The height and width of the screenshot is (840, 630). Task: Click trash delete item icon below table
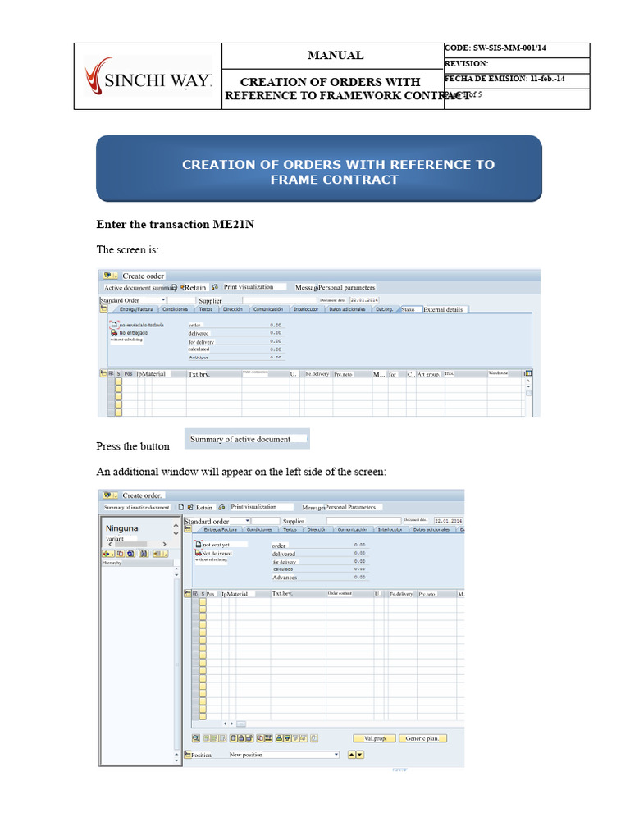[234, 738]
